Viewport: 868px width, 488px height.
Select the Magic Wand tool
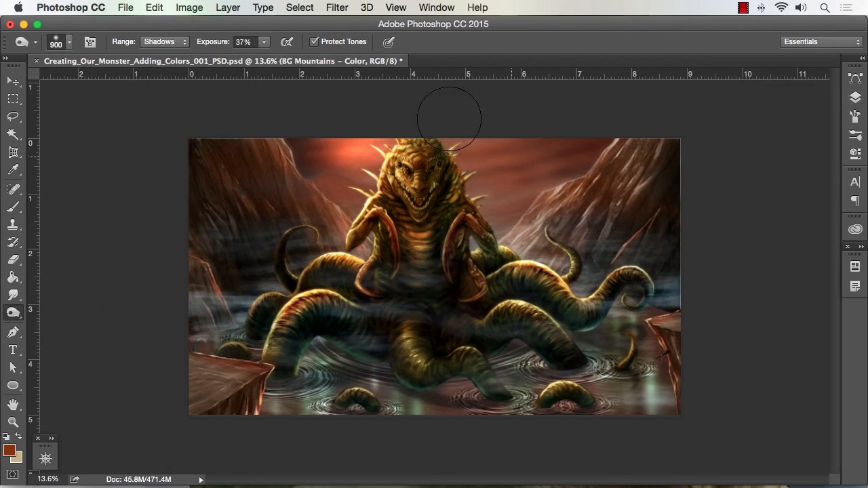13,135
